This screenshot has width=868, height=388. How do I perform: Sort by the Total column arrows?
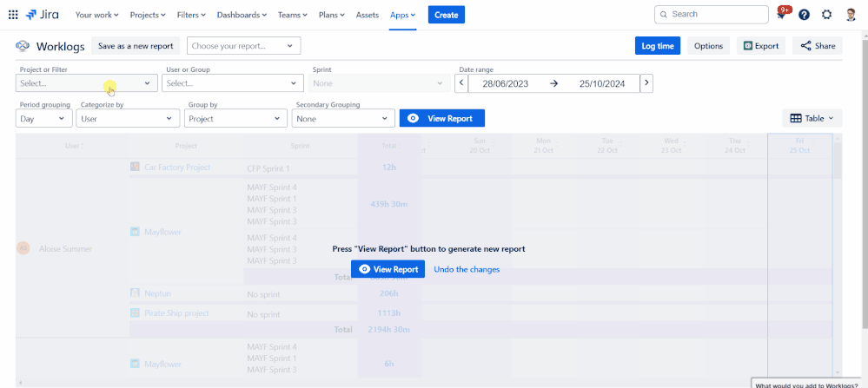401,146
